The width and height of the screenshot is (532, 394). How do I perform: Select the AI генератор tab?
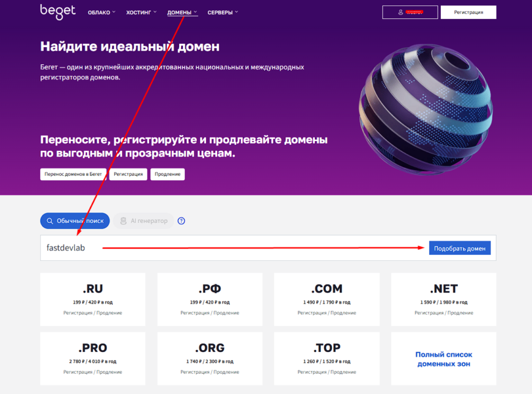(144, 221)
